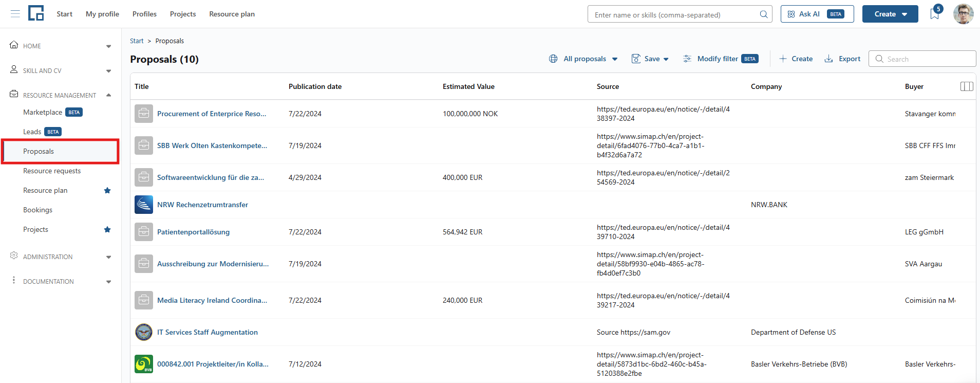Go to Start in the top menu
The height and width of the screenshot is (383, 980).
click(64, 14)
